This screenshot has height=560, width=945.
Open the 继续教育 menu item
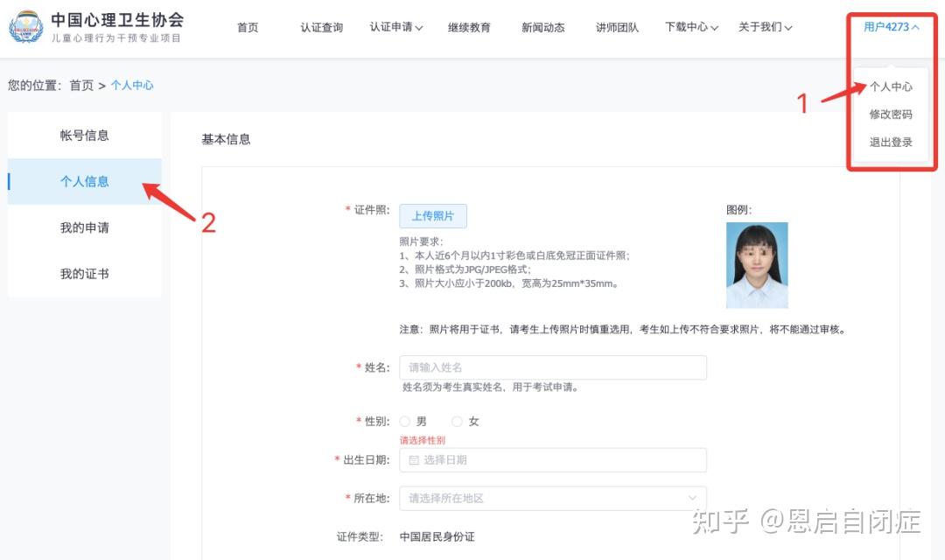(x=470, y=26)
